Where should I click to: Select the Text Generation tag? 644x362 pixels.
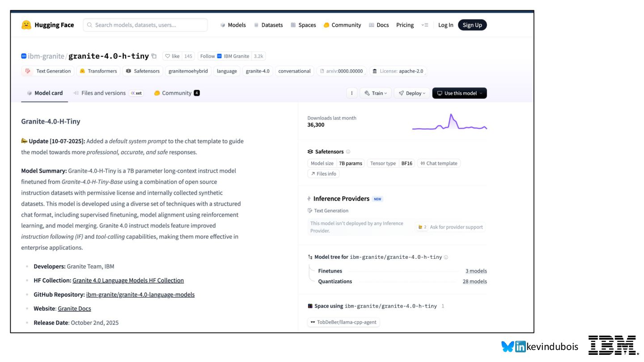[x=48, y=71]
